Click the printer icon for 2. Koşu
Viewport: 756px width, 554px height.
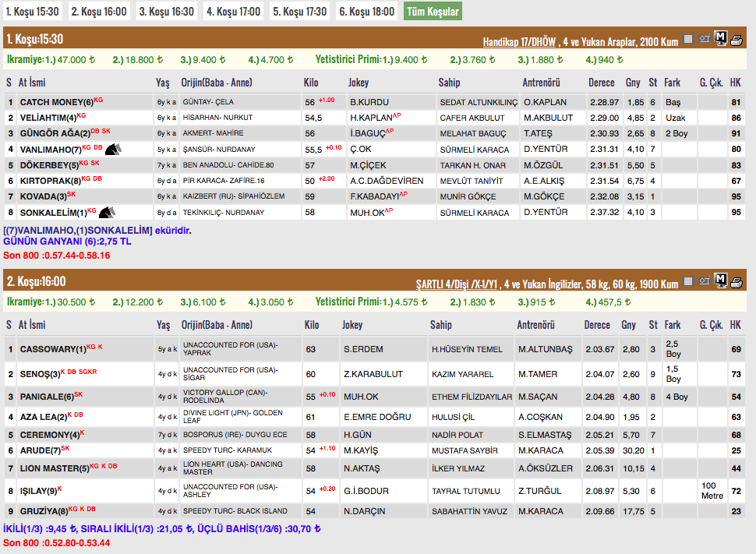[x=737, y=281]
